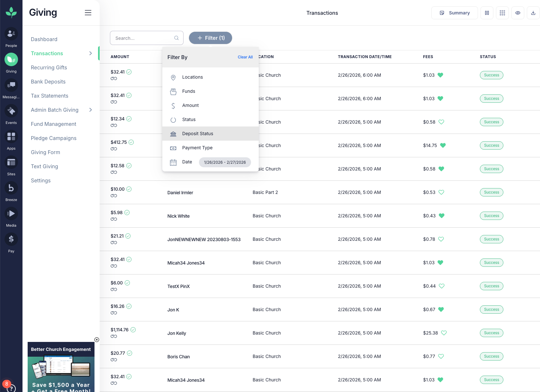Toggle the heart next to $25.38 fee

(444, 333)
